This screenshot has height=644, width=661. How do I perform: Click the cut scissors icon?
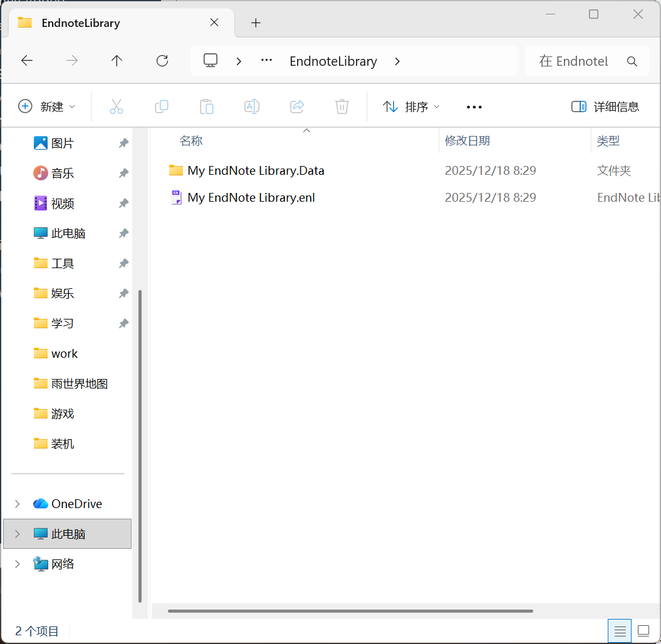tap(117, 106)
